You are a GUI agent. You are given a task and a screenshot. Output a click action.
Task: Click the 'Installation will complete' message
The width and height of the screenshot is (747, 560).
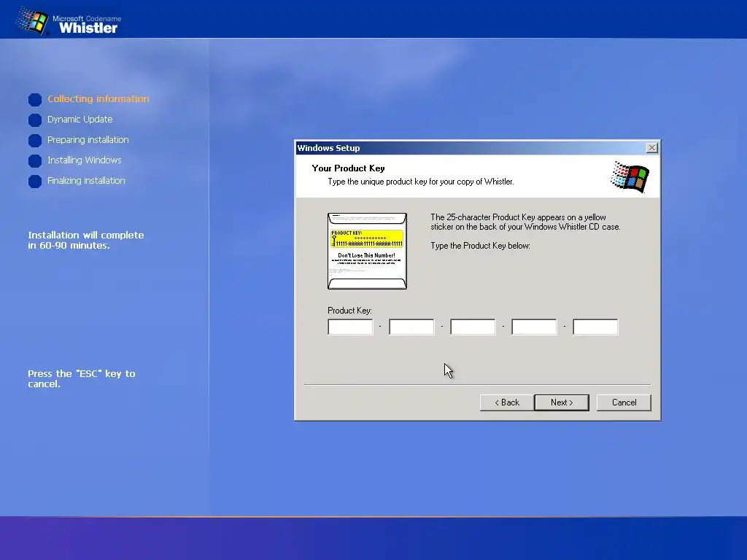click(86, 240)
